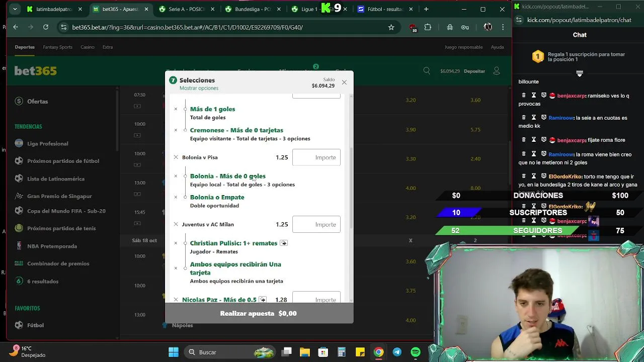Remove Christian Pulisic 1+ remates selection
Viewport: 644px width, 362px height.
click(x=176, y=243)
